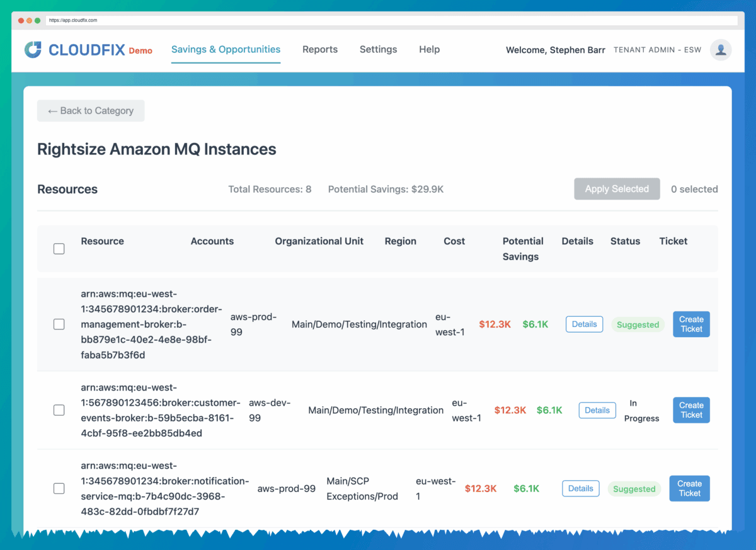Open the user profile avatar menu
Screen dimensions: 756x550
[x=720, y=50]
